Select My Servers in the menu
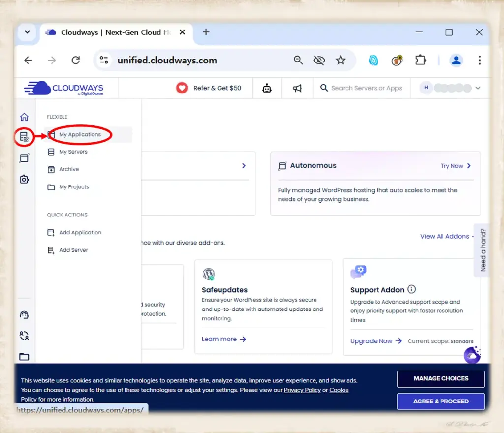This screenshot has height=433, width=504. [73, 152]
